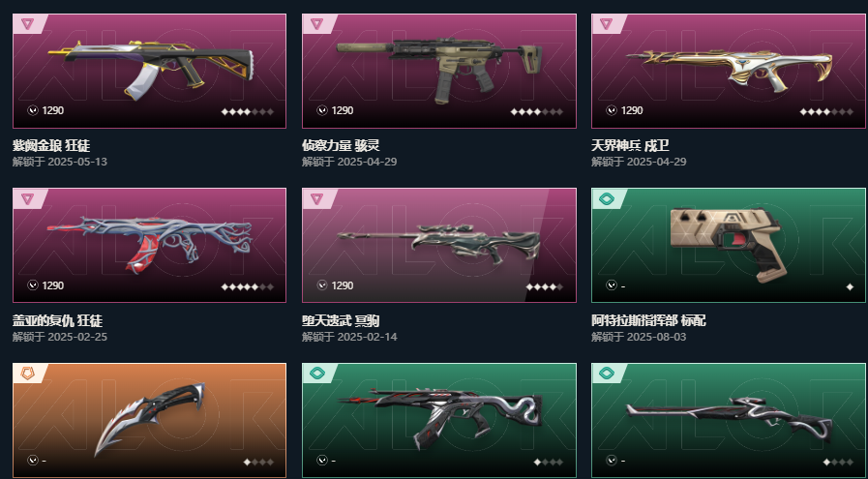Click the VP currency icon on 盖亚的复仇 狂徒 card
Viewport: 868px width, 479px height.
point(33,285)
